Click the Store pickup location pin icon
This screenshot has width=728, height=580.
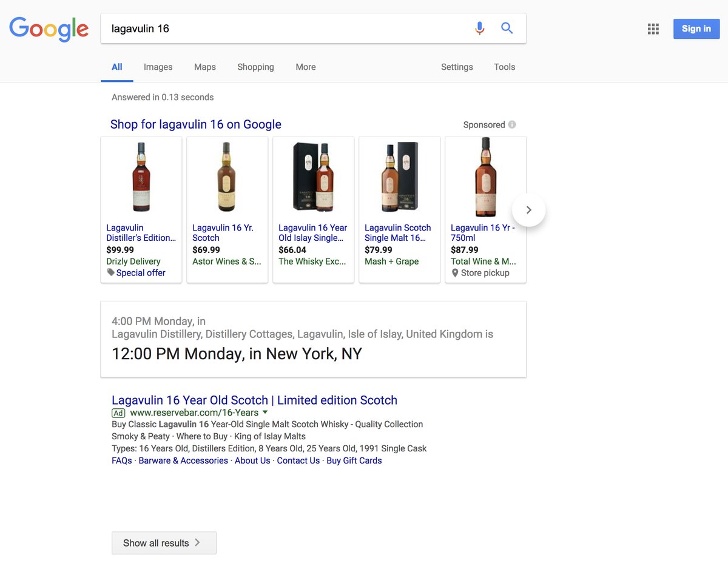pos(455,273)
